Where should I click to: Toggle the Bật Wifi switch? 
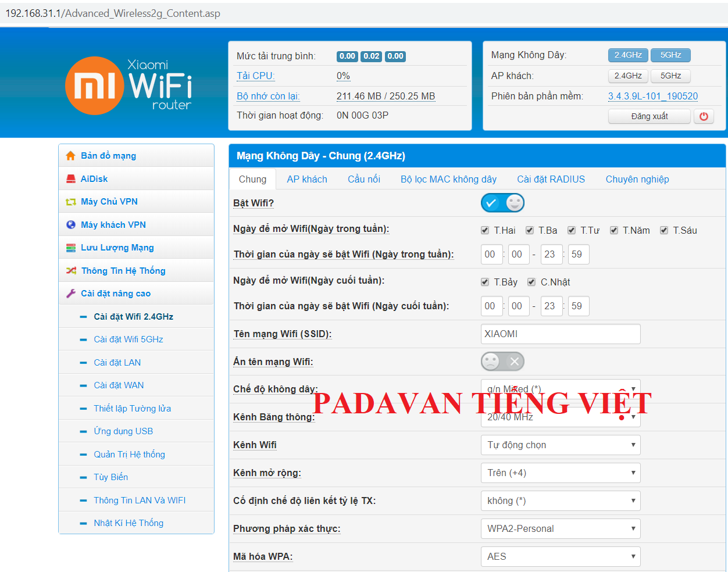[502, 203]
